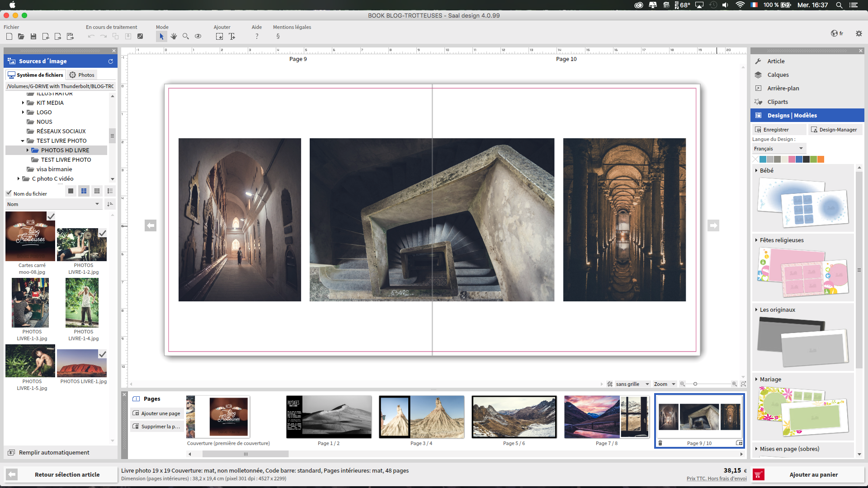Add an image frame with the Ajouter icon
This screenshot has width=868, height=488.
219,36
